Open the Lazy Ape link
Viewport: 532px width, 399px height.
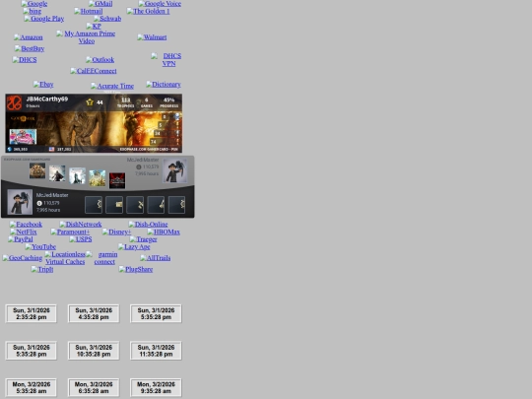(x=134, y=246)
